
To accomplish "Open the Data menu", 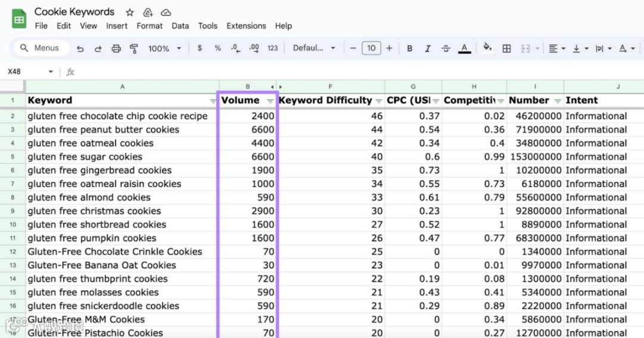I will 180,26.
